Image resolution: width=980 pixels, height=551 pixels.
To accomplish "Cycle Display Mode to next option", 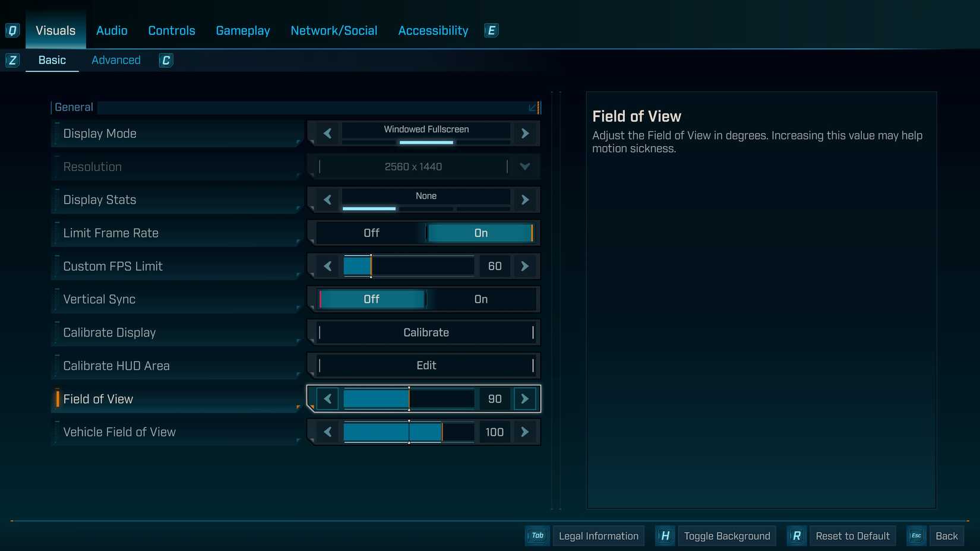I will coord(524,134).
